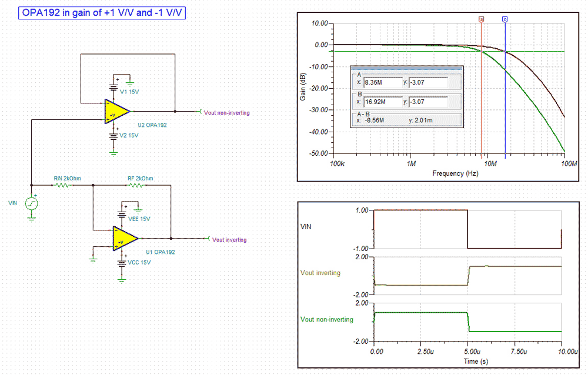
Task: Click the A-B x value -8.56M
Action: tap(374, 120)
